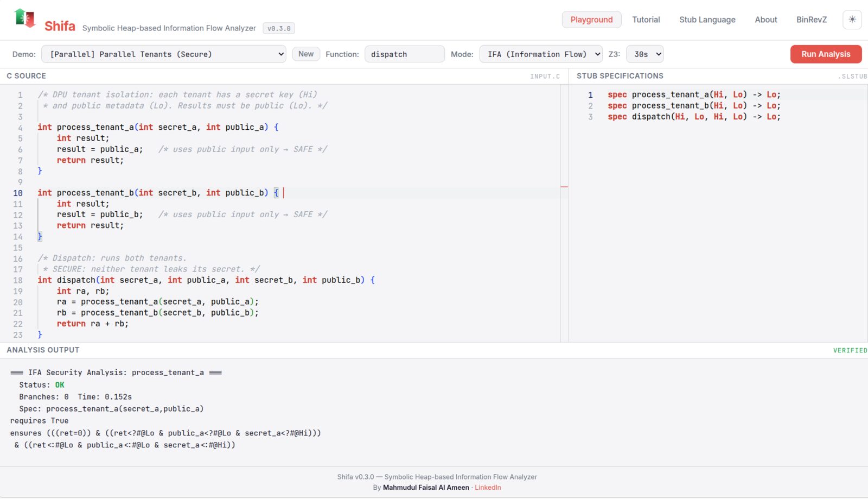
Task: Click the VERIFIED status label
Action: pyautogui.click(x=850, y=351)
